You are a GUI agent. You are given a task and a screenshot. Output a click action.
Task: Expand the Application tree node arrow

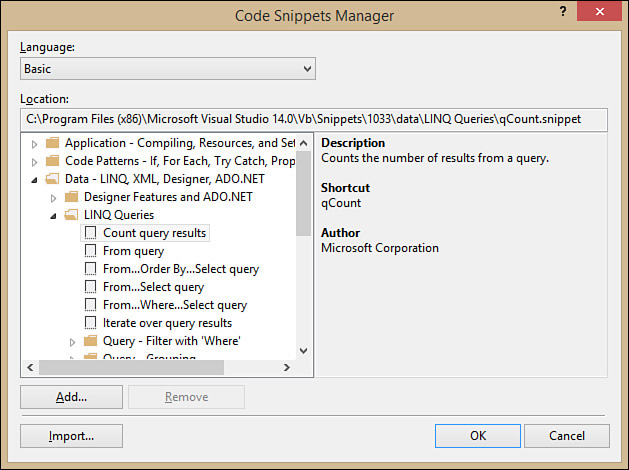36,143
